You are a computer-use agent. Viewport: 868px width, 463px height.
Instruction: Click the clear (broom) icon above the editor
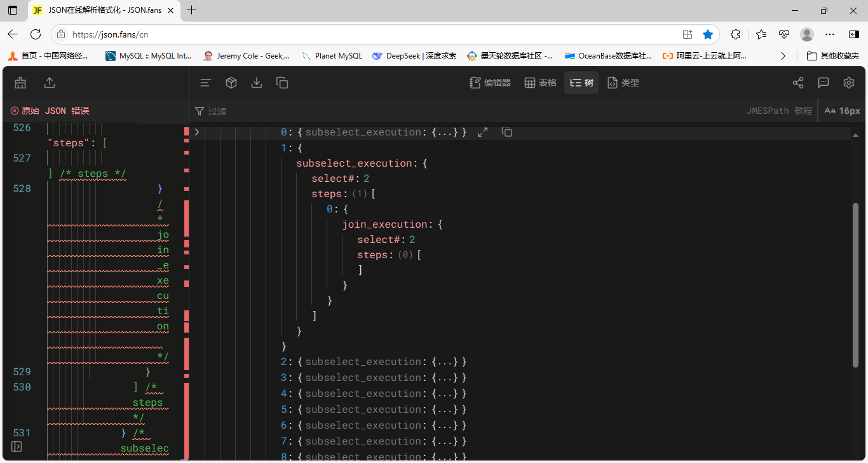(20, 83)
